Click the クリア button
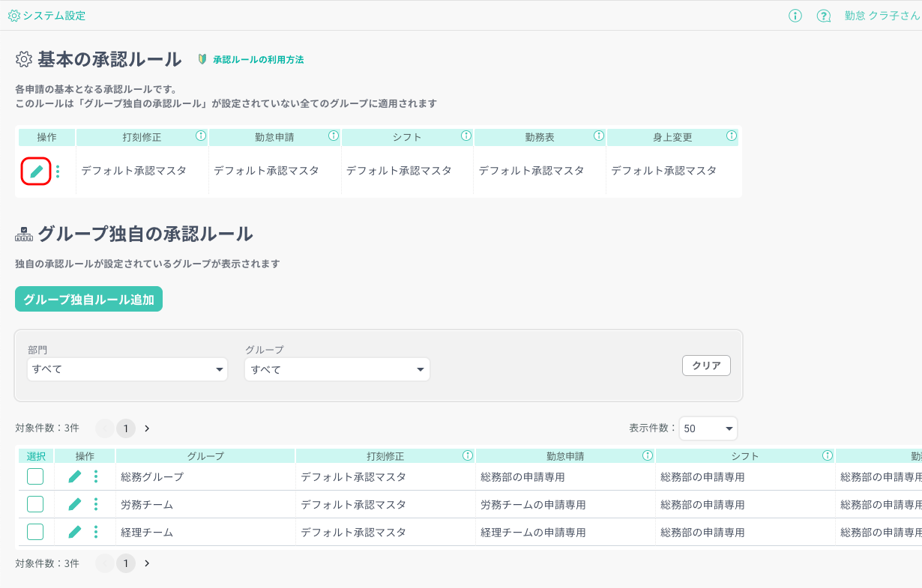The width and height of the screenshot is (922, 588). coord(706,366)
